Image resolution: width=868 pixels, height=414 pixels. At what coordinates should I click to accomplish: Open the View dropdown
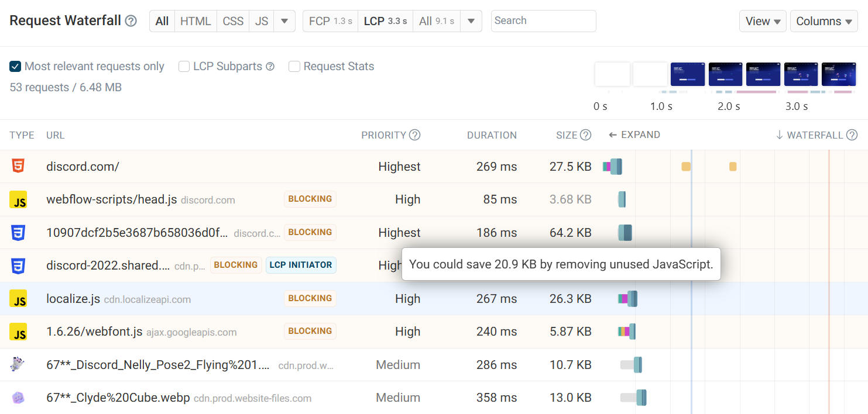[x=762, y=21]
